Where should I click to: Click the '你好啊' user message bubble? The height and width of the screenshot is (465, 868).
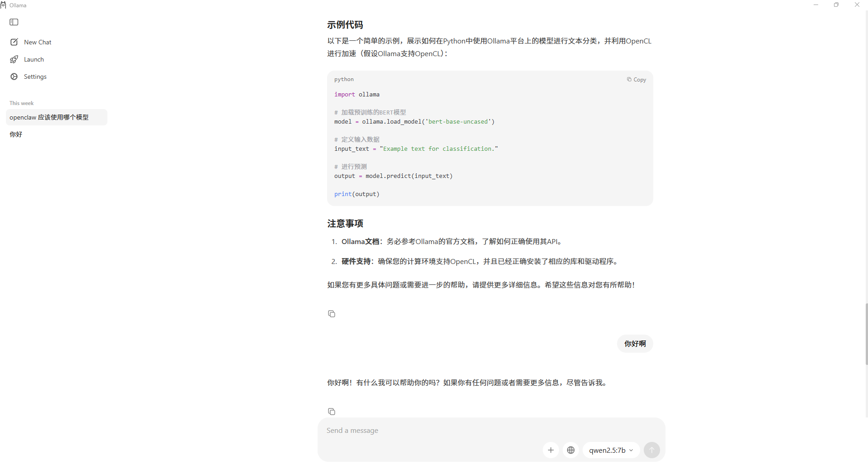pyautogui.click(x=635, y=344)
